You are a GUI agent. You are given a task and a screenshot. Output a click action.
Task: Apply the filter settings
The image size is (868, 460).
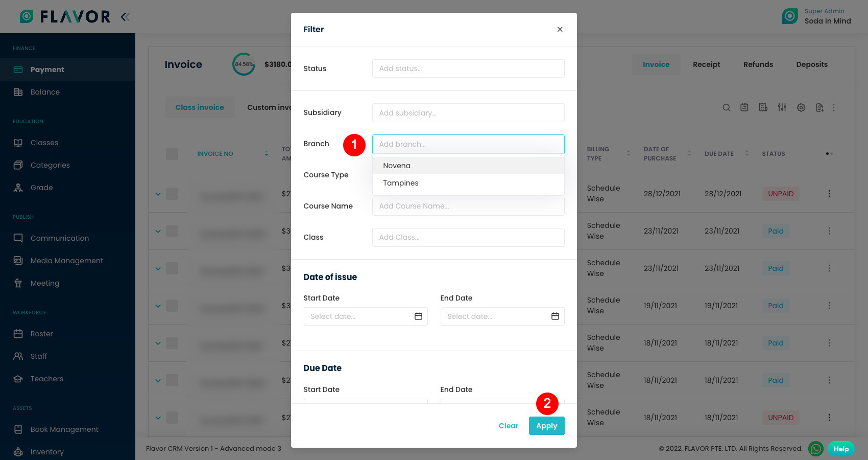point(547,426)
